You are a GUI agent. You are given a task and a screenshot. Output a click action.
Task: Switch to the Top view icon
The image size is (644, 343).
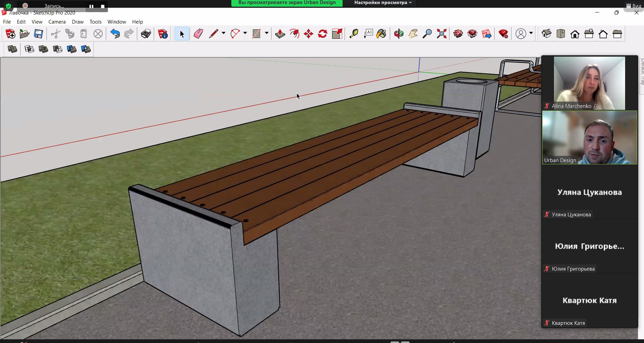point(561,34)
